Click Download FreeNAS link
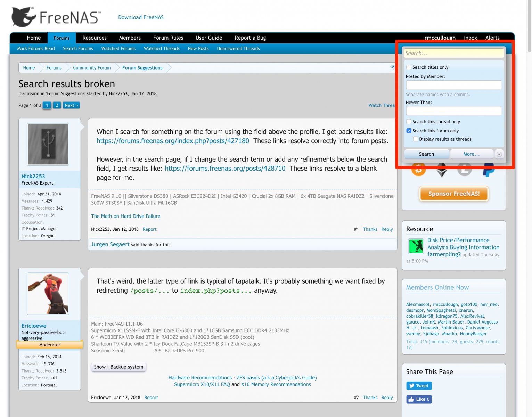This screenshot has width=532, height=417. pos(141,17)
